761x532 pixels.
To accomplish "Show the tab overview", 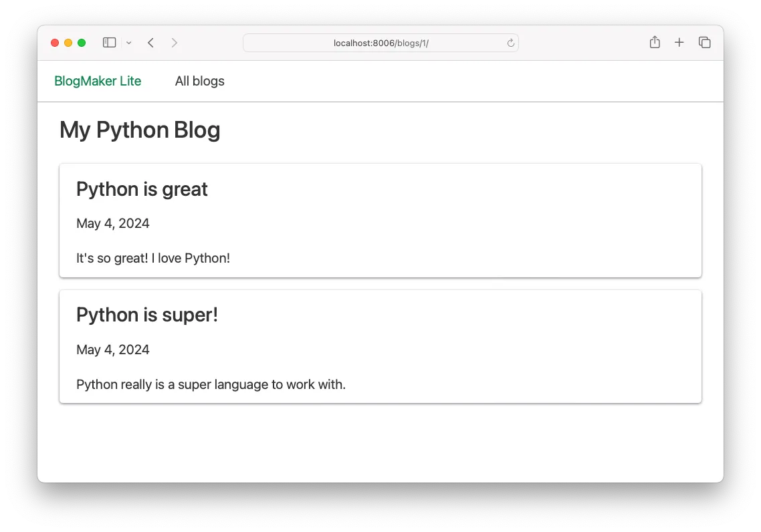I will pyautogui.click(x=705, y=42).
